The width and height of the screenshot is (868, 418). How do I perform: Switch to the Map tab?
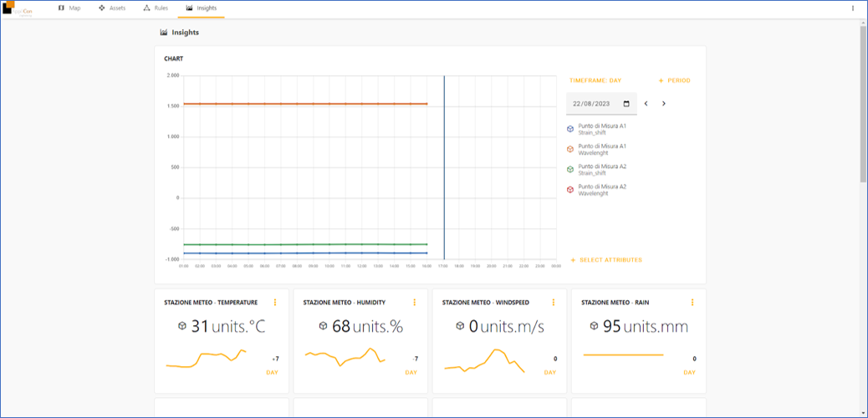point(70,8)
